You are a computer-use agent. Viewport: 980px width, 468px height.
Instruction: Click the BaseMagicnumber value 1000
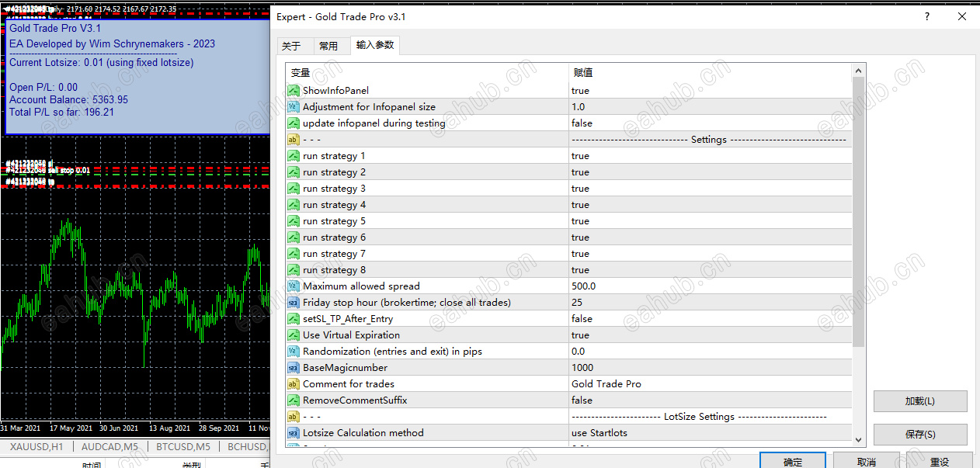(x=582, y=368)
